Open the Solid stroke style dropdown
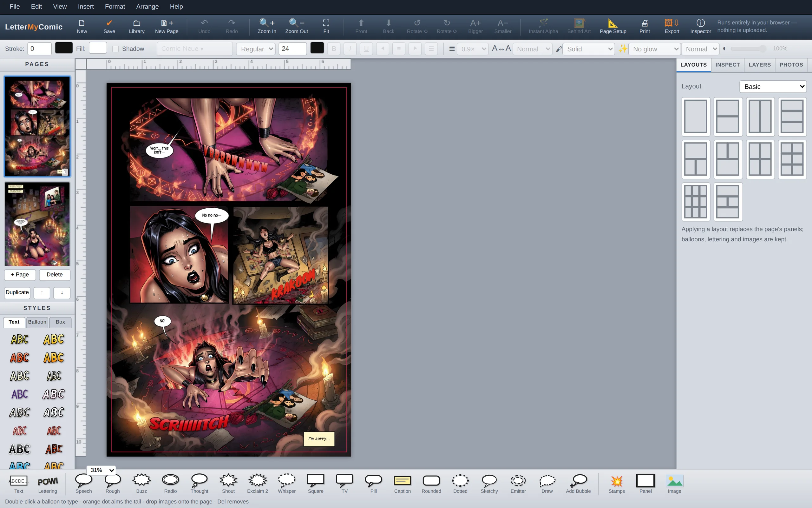Viewport: 812px width, 508px height. coord(588,49)
